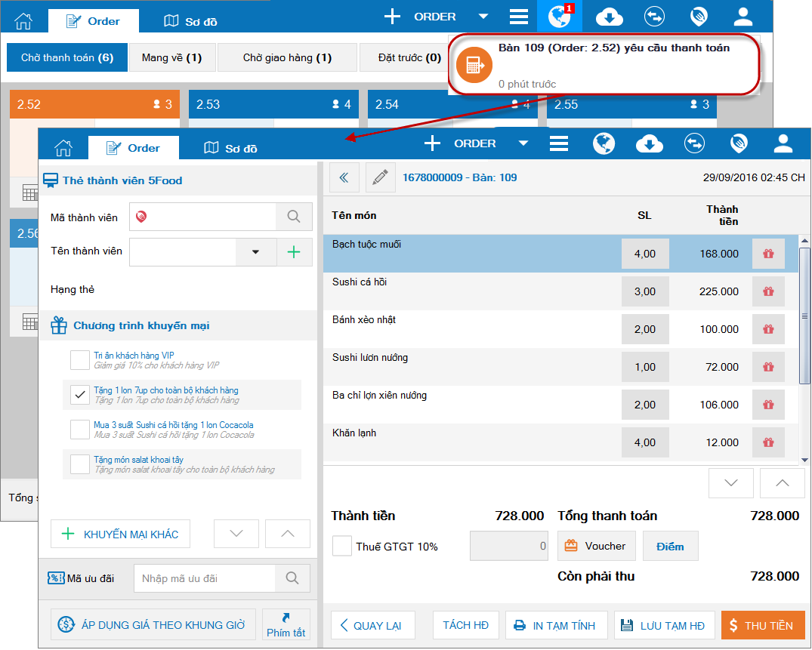Toggle Thuế GTGT 10% checkbox
This screenshot has width=812, height=650.
(341, 546)
